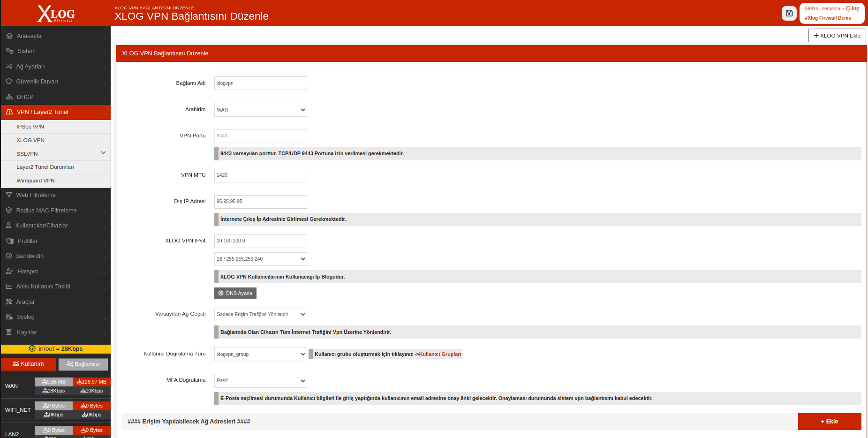The height and width of the screenshot is (438, 868).
Task: Switch to the Bağlantılar tab
Action: point(83,364)
